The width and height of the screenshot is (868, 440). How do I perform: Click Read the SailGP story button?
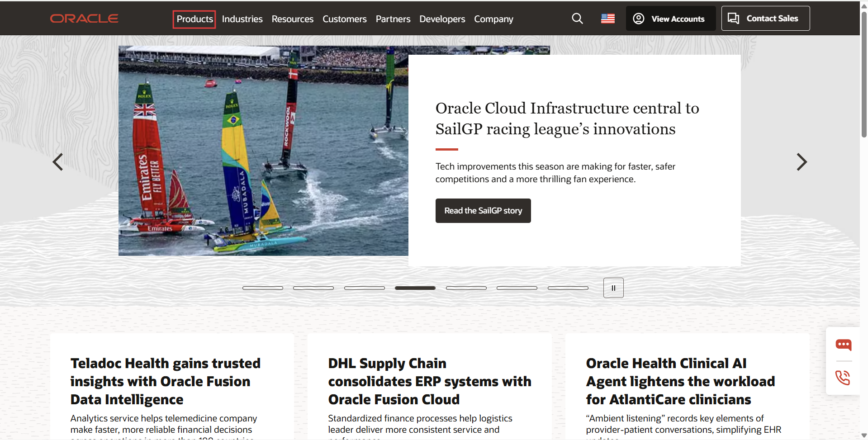(x=483, y=211)
